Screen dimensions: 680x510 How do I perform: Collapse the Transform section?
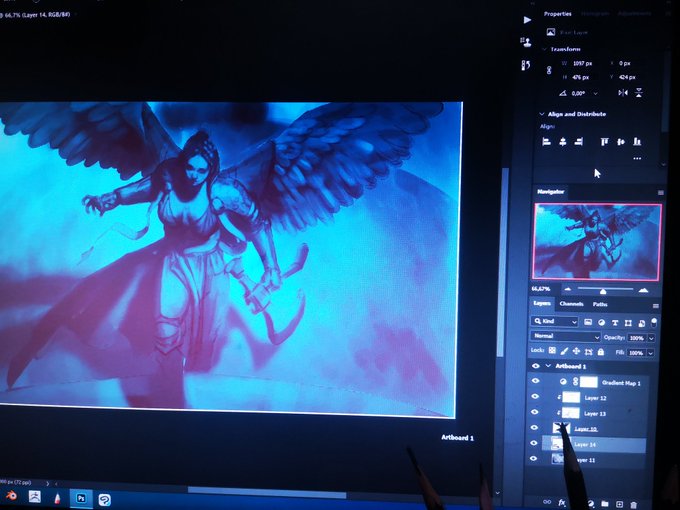(544, 49)
